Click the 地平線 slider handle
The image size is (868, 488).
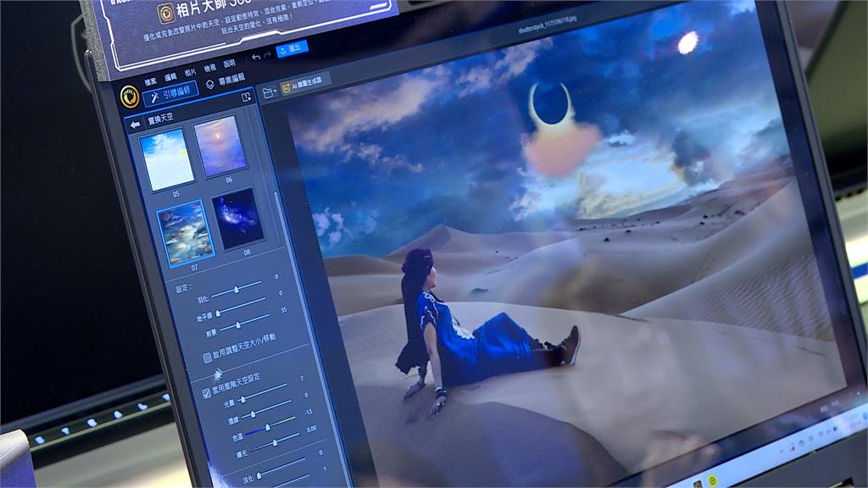pos(218,313)
